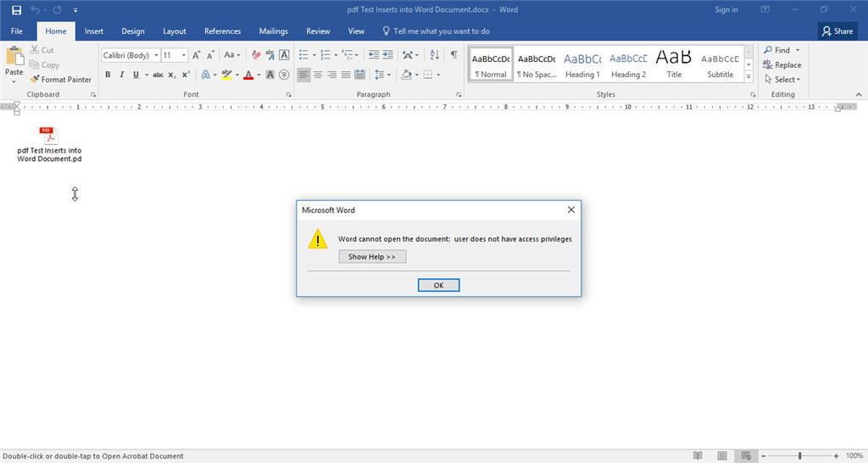Image resolution: width=868 pixels, height=463 pixels.
Task: Clear all formatting eraser icon
Action: (256, 55)
